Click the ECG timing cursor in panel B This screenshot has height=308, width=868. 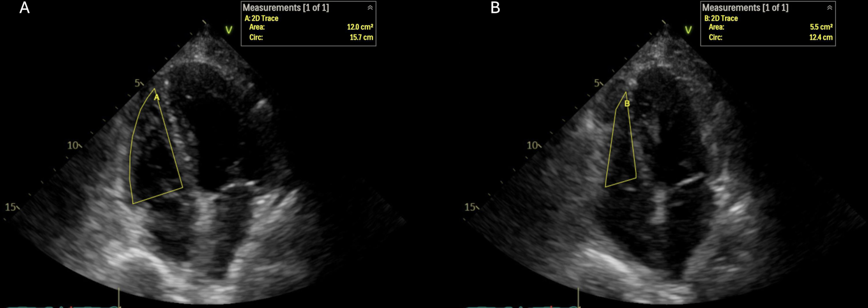tap(579, 298)
